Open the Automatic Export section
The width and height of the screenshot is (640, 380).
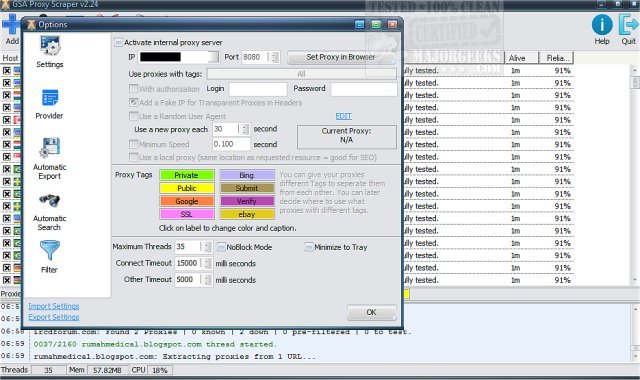pyautogui.click(x=49, y=159)
